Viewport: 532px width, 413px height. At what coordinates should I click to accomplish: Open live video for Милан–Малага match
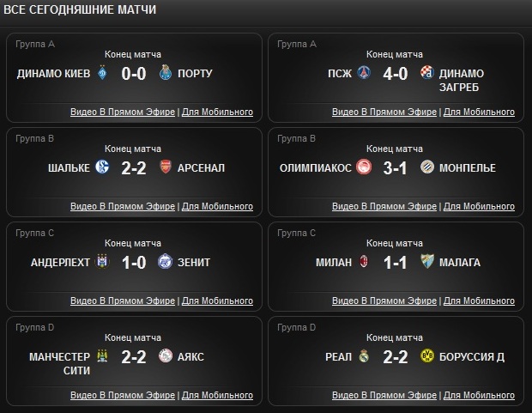(384, 301)
